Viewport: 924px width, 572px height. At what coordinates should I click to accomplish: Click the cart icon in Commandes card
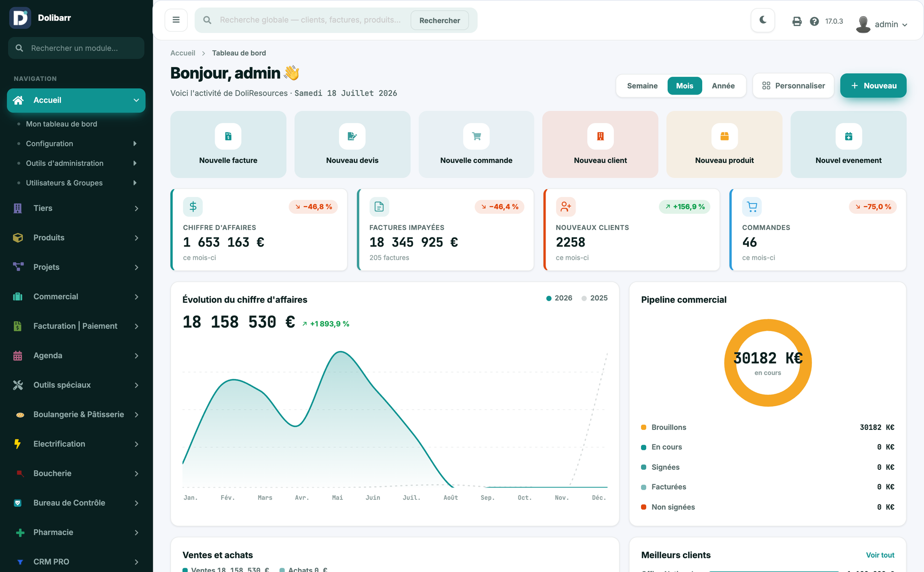coord(752,207)
